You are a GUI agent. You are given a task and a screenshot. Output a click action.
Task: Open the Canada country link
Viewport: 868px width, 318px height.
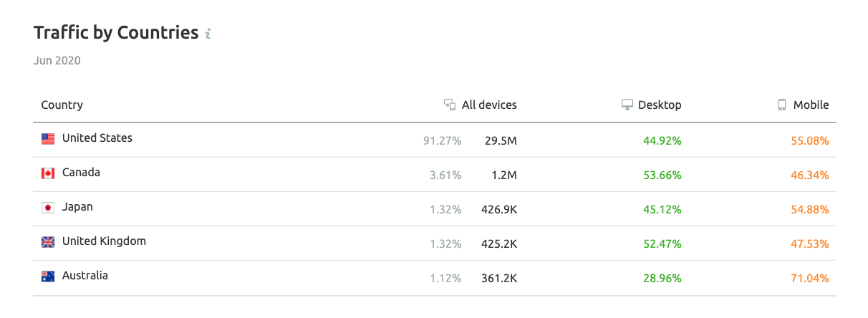click(81, 173)
